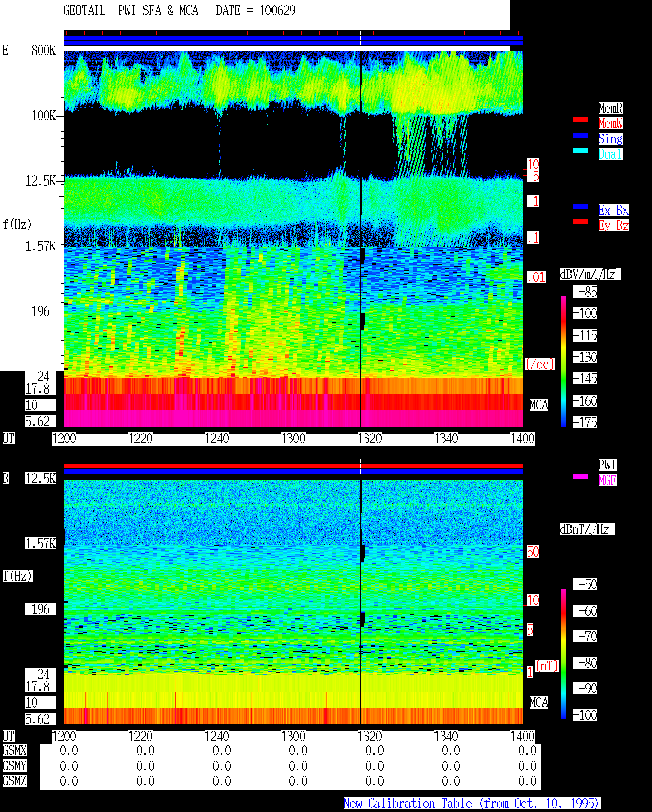This screenshot has width=652, height=812.
Task: Click the red '[nT]' field unit label
Action: coord(547,666)
